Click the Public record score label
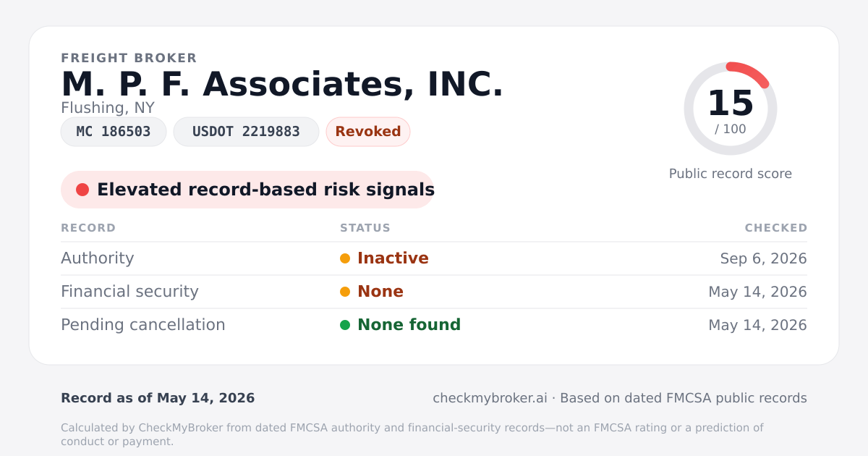Viewport: 868px width, 456px height. tap(731, 174)
